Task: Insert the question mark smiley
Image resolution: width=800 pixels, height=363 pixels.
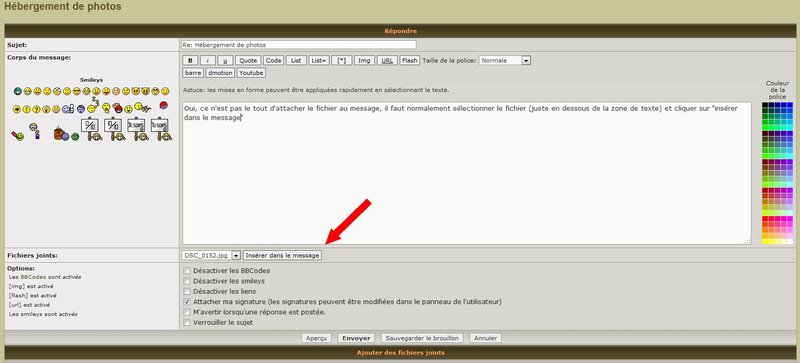Action: [36, 109]
